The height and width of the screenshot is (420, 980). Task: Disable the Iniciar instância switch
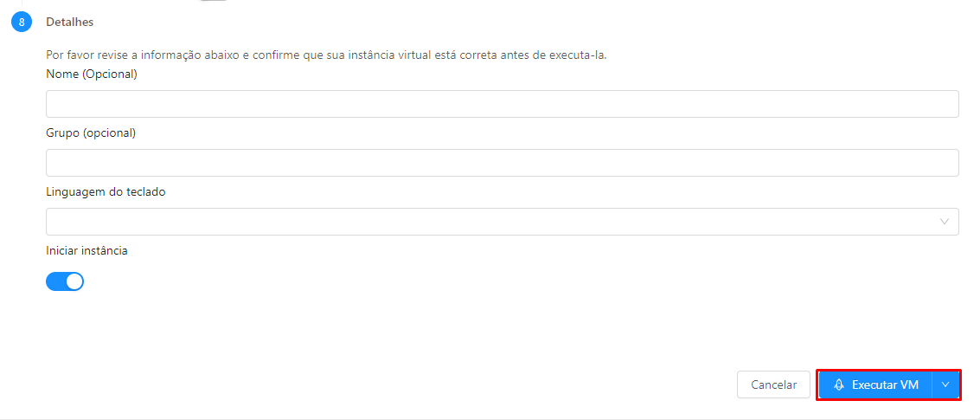64,281
